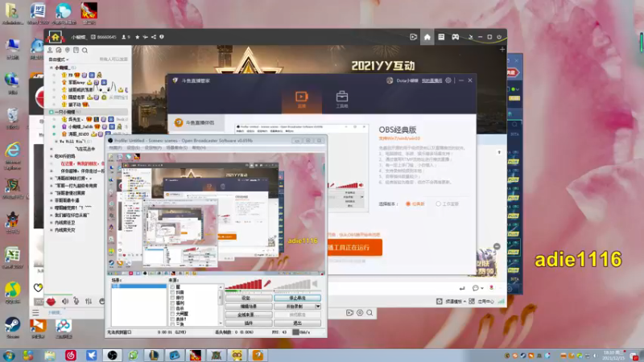This screenshot has width=644, height=362.
Task: Open YY equalizer mixer icon in bottom bar
Action: click(89, 301)
